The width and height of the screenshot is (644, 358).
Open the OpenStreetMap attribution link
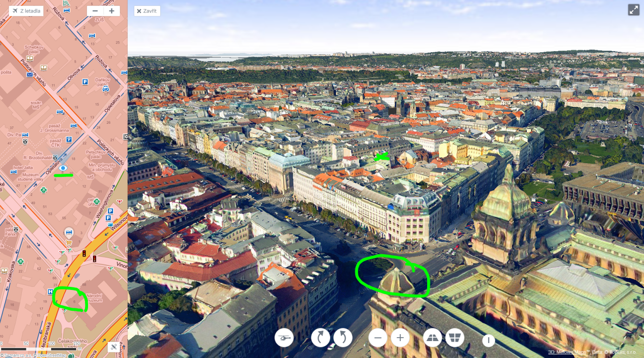tap(52, 355)
